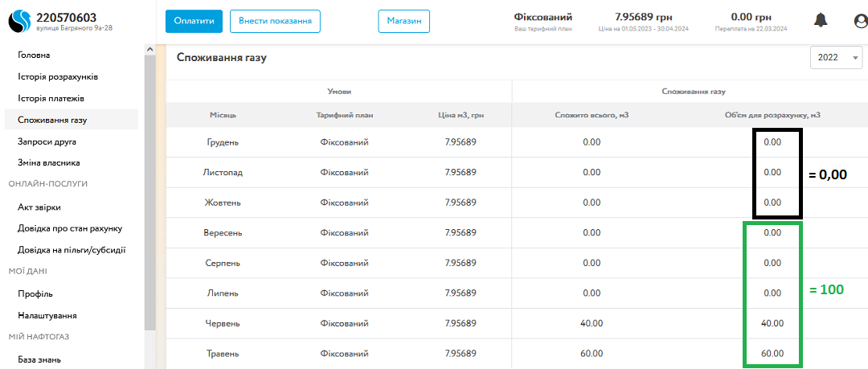Open the Магазин button
This screenshot has width=868, height=369.
[403, 21]
